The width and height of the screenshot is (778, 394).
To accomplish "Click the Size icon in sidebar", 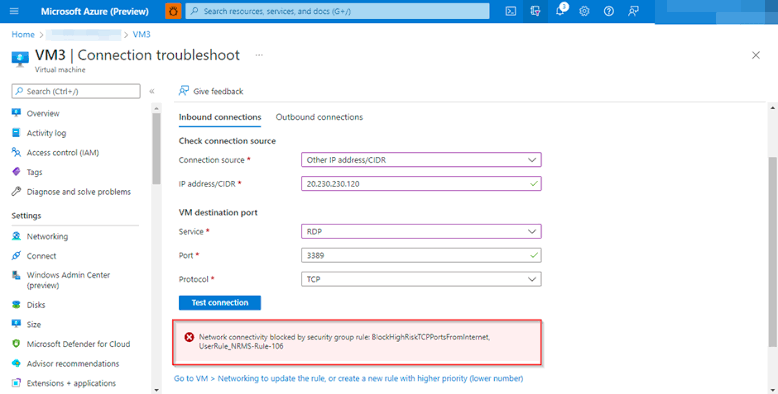I will (x=16, y=324).
